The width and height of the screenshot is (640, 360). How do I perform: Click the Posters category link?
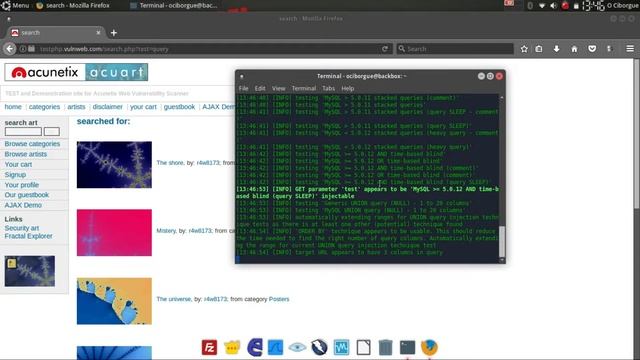(279, 299)
